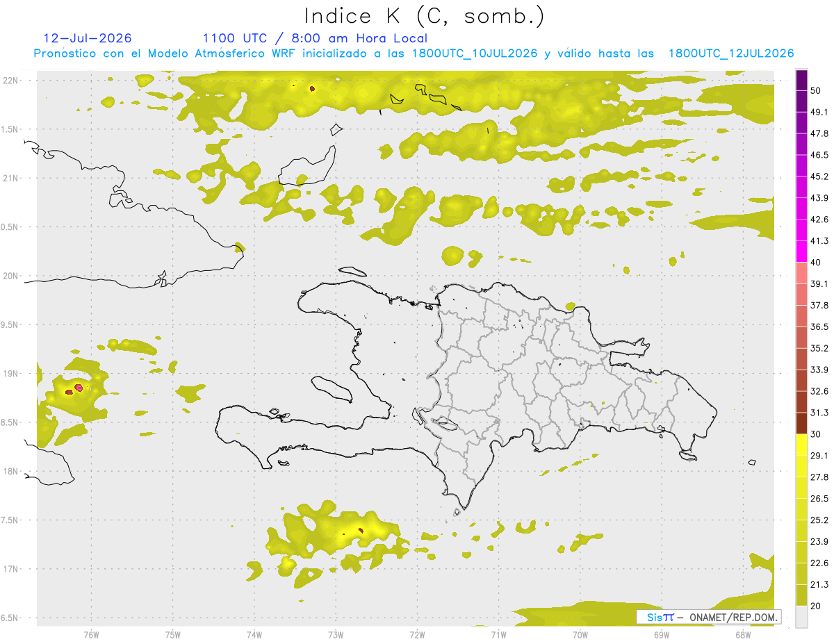The width and height of the screenshot is (834, 644).
Task: Click colorbar value '25.2'
Action: [819, 520]
